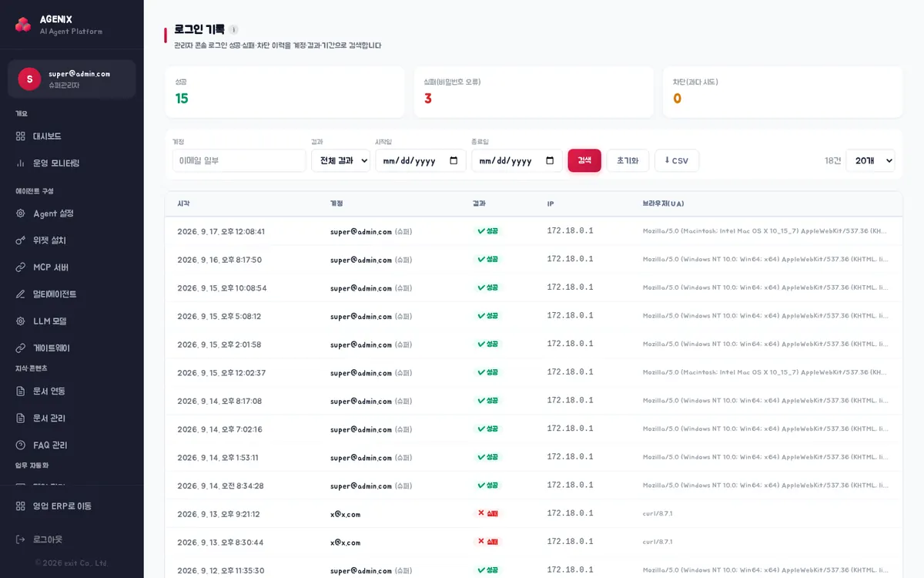Open the 종료일 calendar picker
This screenshot has width=924, height=578.
tap(550, 160)
